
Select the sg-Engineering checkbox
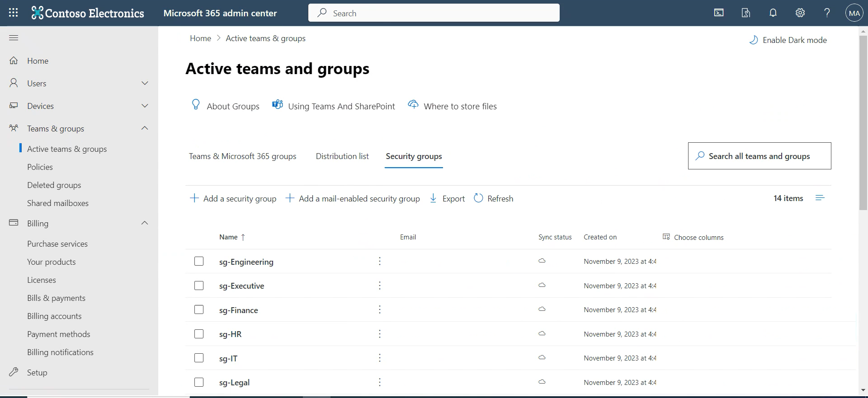coord(199,261)
